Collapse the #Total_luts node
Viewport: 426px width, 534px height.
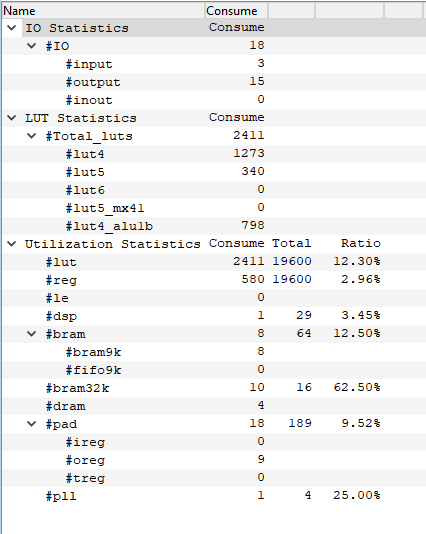coord(32,136)
